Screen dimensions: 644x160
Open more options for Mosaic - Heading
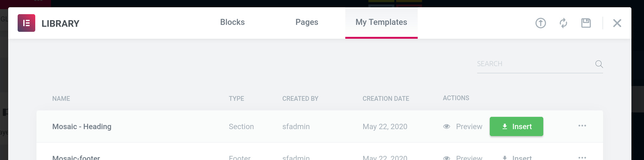click(x=582, y=126)
